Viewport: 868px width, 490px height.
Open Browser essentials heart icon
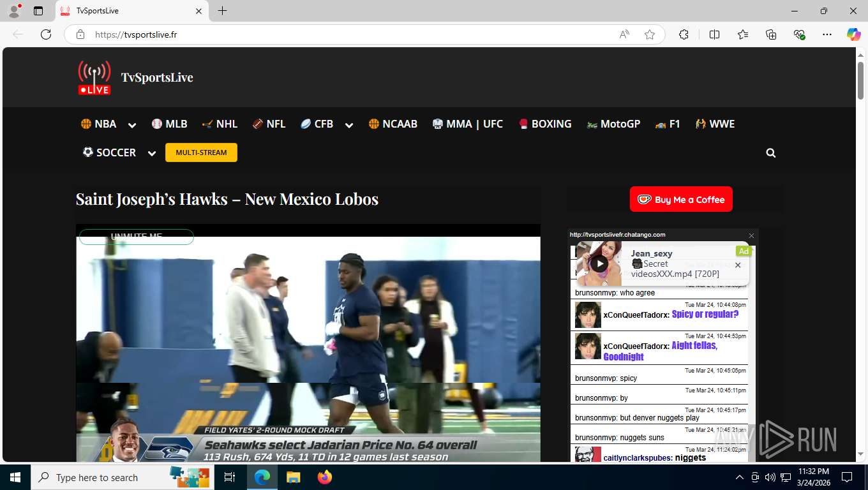click(799, 34)
